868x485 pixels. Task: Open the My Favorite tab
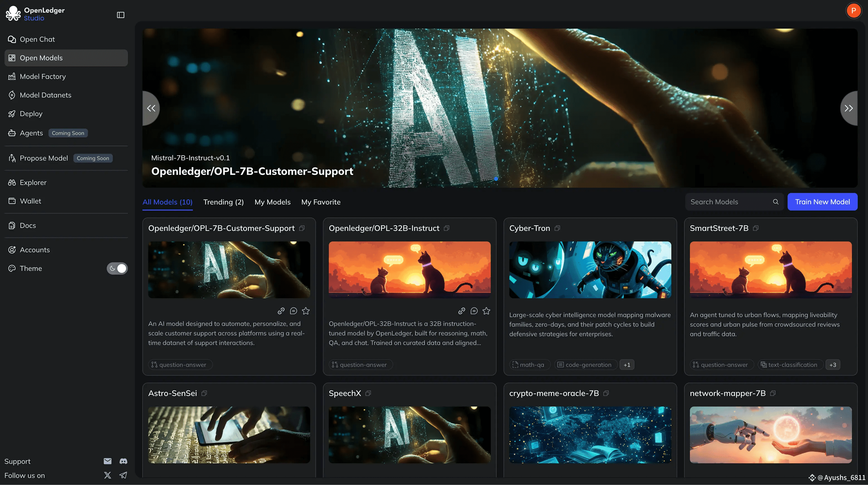(x=321, y=202)
